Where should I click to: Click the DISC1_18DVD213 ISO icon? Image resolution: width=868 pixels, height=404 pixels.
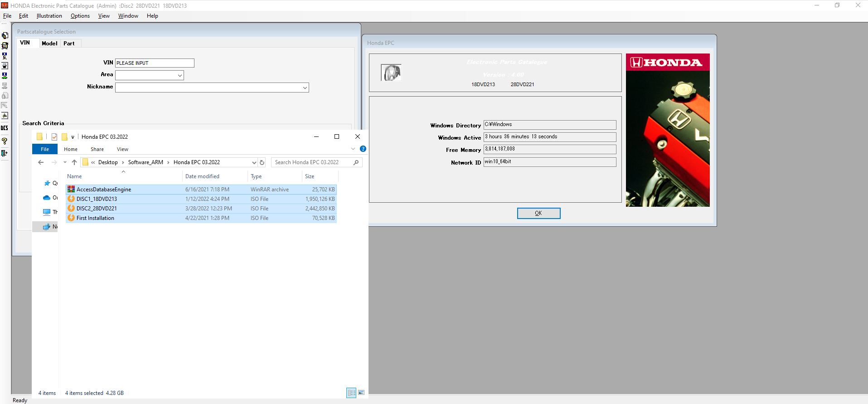pos(71,199)
